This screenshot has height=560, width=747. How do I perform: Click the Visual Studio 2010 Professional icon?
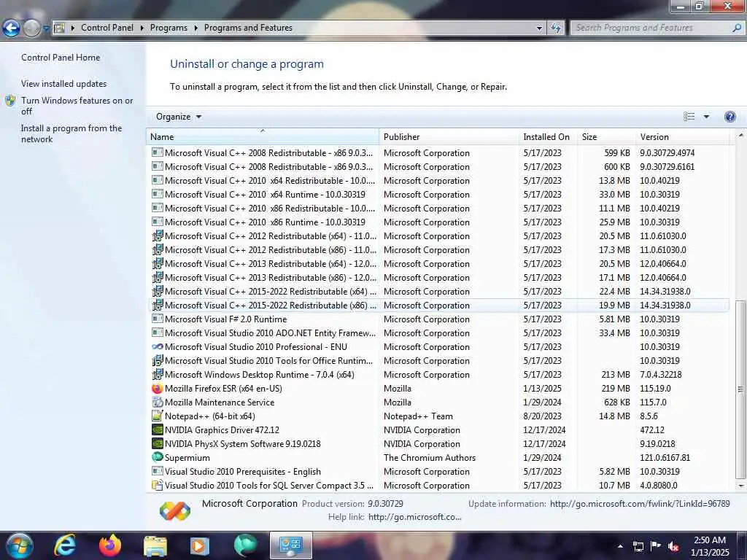[158, 347]
